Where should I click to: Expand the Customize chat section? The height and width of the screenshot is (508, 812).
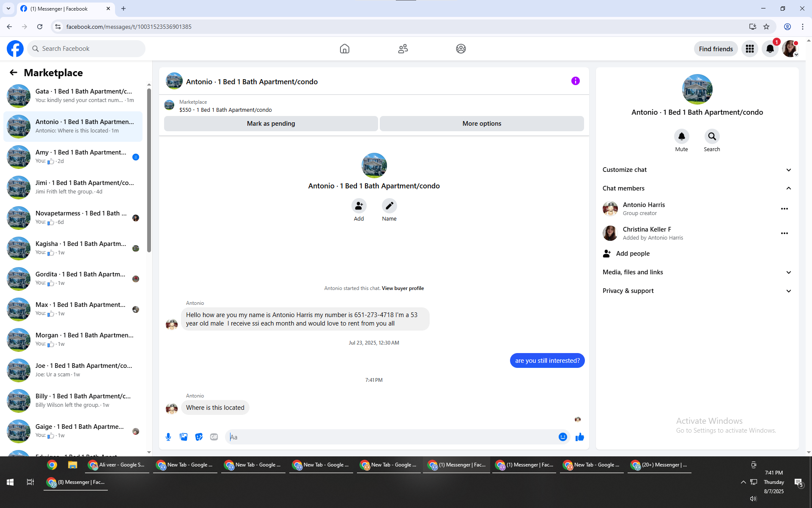point(697,170)
